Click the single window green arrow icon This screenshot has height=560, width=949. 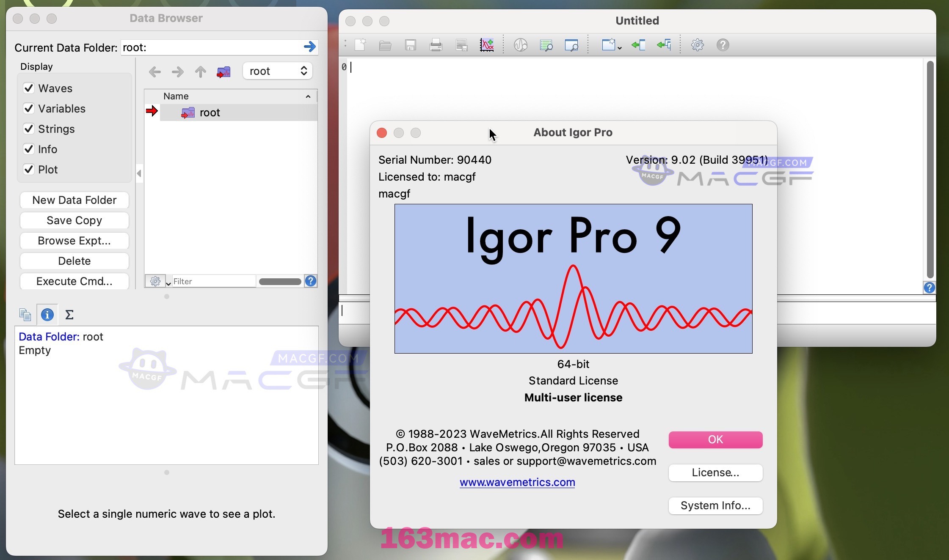638,45
